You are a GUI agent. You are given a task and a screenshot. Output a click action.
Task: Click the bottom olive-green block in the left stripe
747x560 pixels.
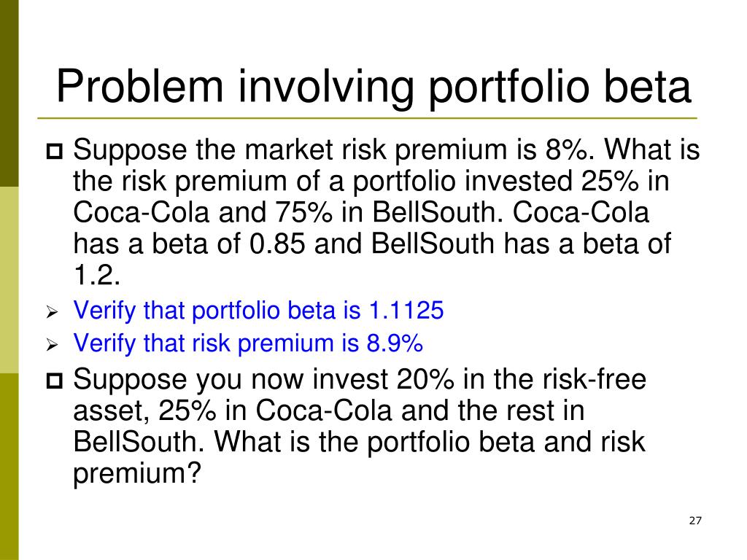9,467
